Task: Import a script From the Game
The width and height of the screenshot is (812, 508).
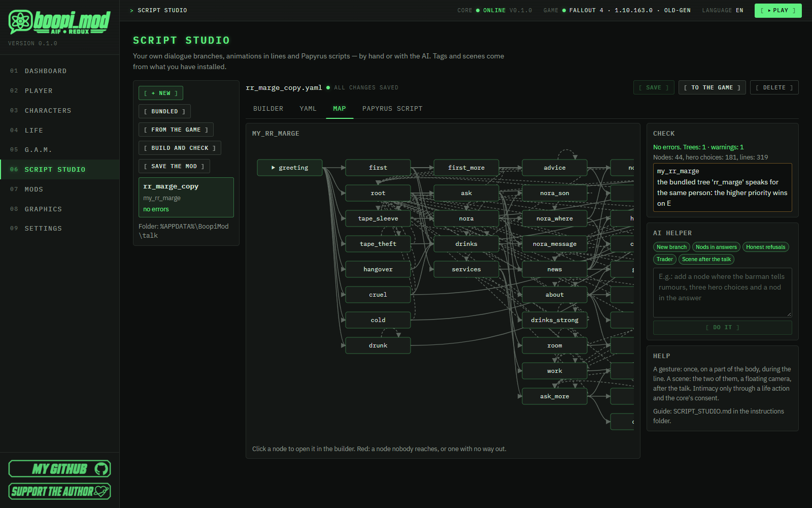Action: click(176, 130)
